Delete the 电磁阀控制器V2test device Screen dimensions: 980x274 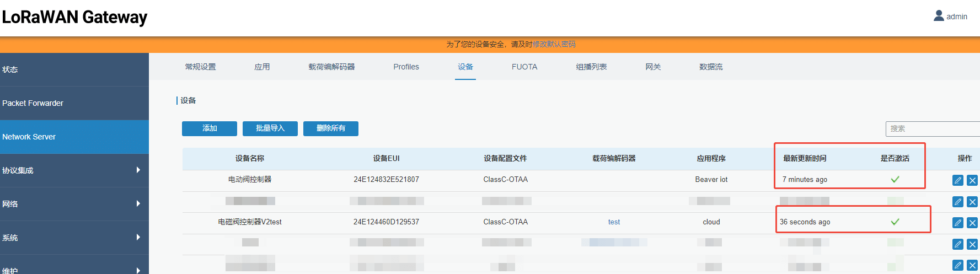point(972,223)
